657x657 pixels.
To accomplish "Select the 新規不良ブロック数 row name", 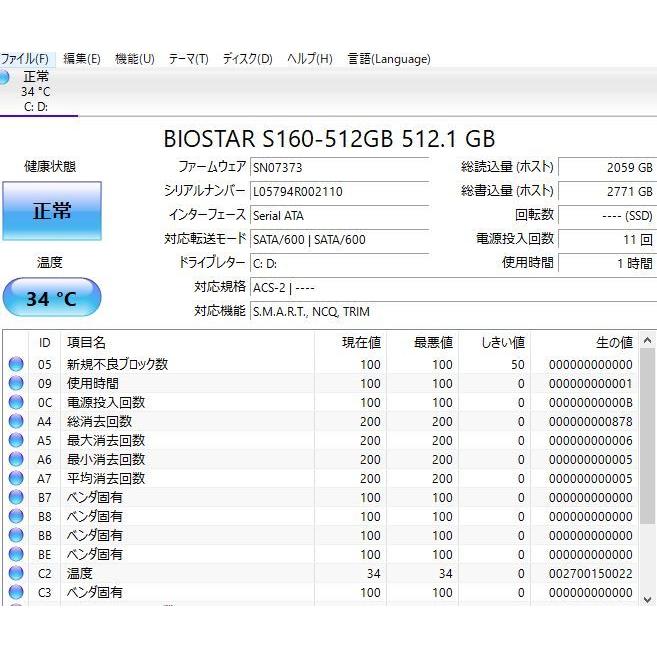I will (x=117, y=364).
